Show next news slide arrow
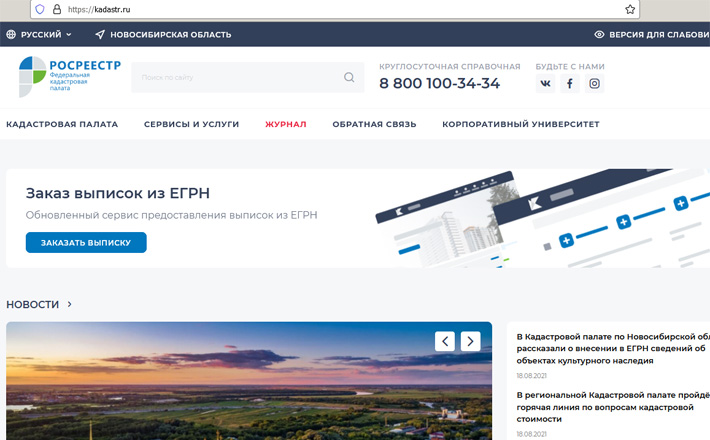Image resolution: width=710 pixels, height=440 pixels. point(470,341)
